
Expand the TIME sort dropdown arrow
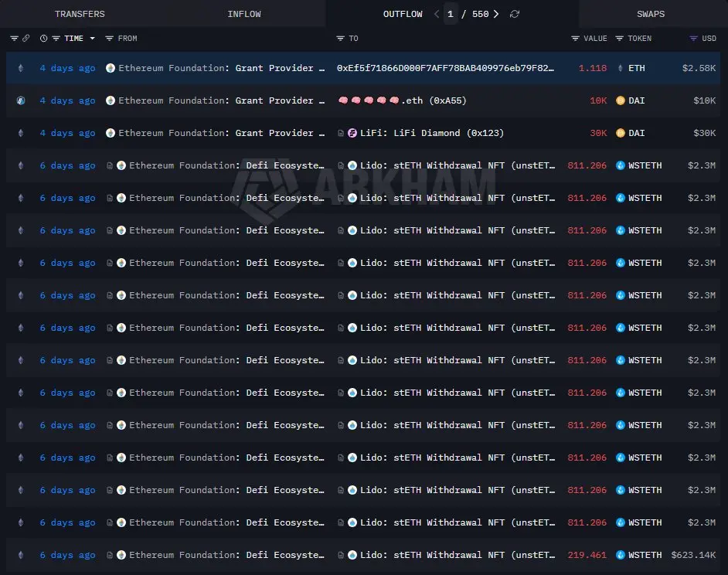coord(93,39)
